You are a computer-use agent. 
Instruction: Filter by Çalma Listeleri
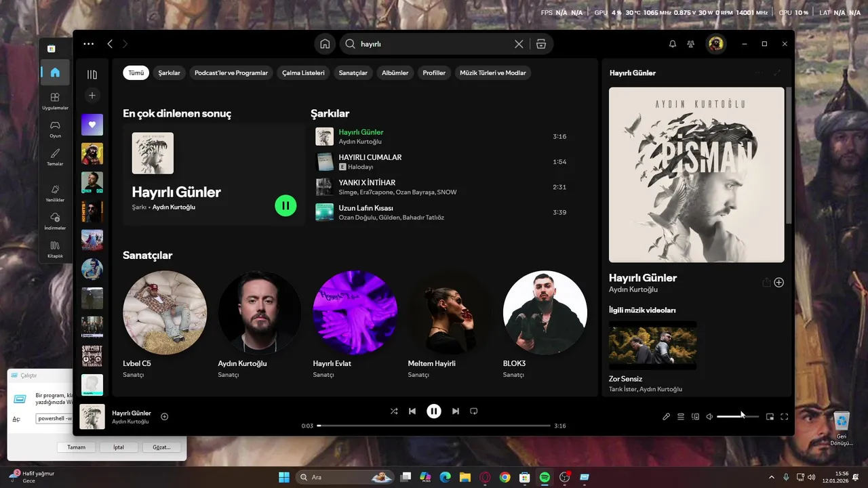[x=303, y=73]
